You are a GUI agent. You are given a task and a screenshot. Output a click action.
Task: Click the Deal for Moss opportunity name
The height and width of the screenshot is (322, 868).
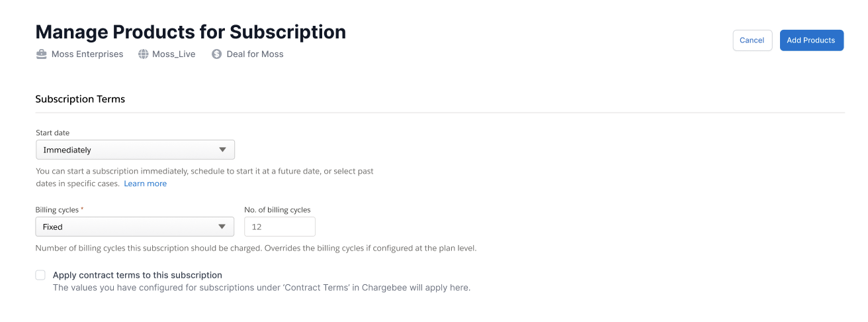pos(255,54)
